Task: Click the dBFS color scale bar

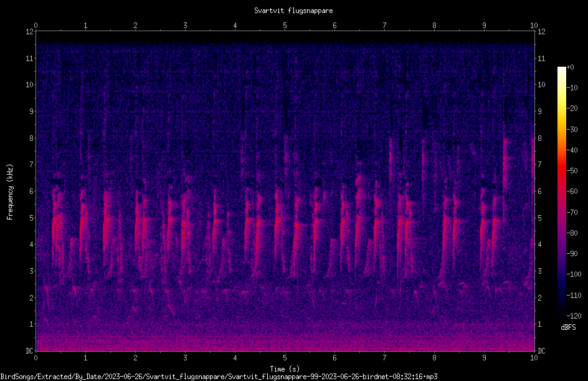Action: coord(561,191)
